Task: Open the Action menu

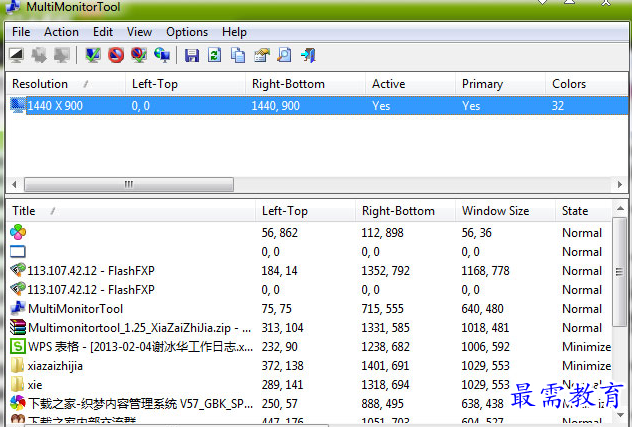Action: coord(61,32)
